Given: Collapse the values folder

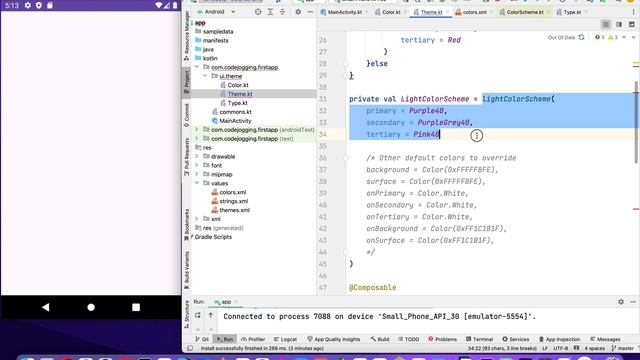Looking at the screenshot, I should [197, 183].
